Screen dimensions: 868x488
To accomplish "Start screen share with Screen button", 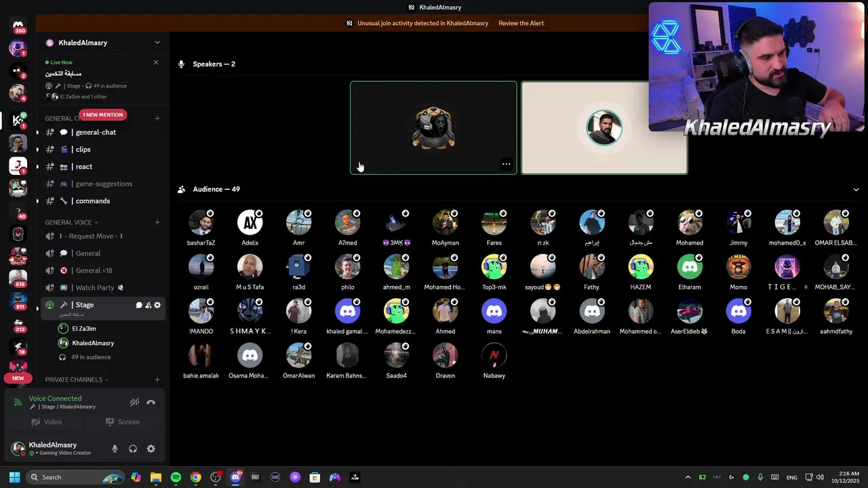I will 122,422.
